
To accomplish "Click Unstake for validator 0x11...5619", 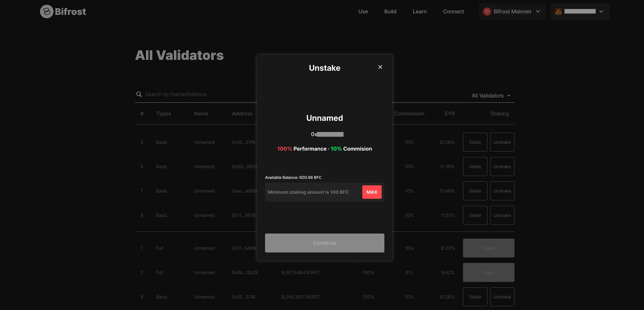I will coord(502,215).
